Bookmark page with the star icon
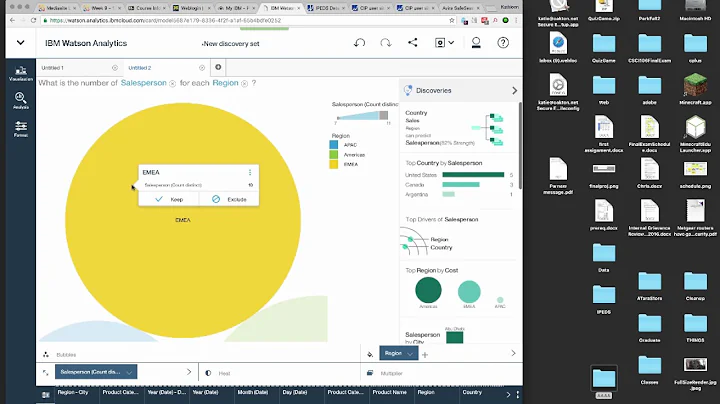Viewport: 720px width, 404px height. pos(452,20)
